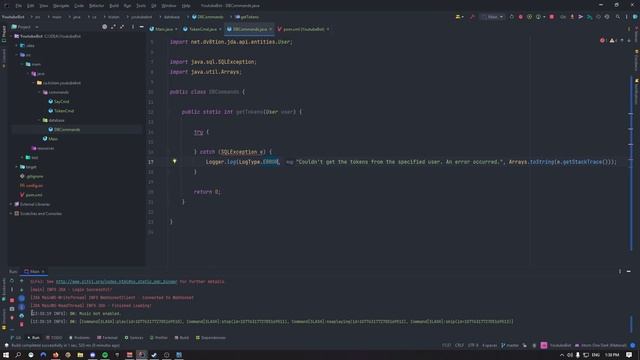The image size is (640, 360).
Task: Click the Windows Start button
Action: click(6, 355)
